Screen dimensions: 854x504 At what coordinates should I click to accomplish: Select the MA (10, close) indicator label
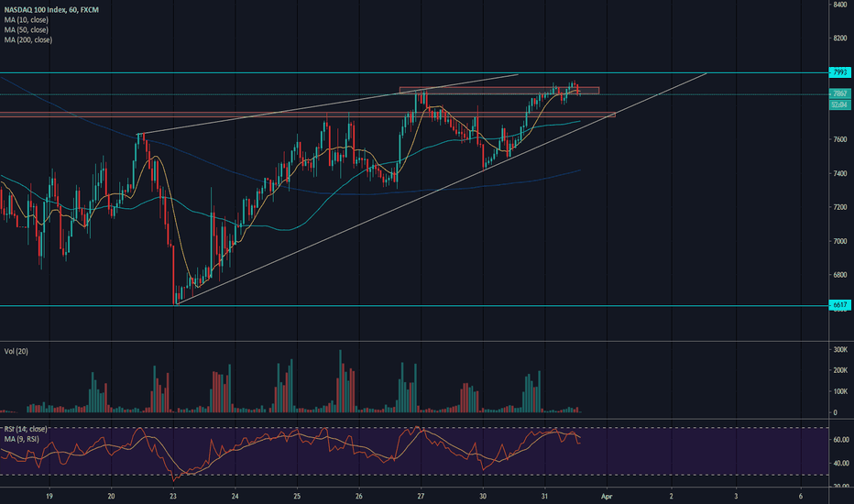[27, 19]
